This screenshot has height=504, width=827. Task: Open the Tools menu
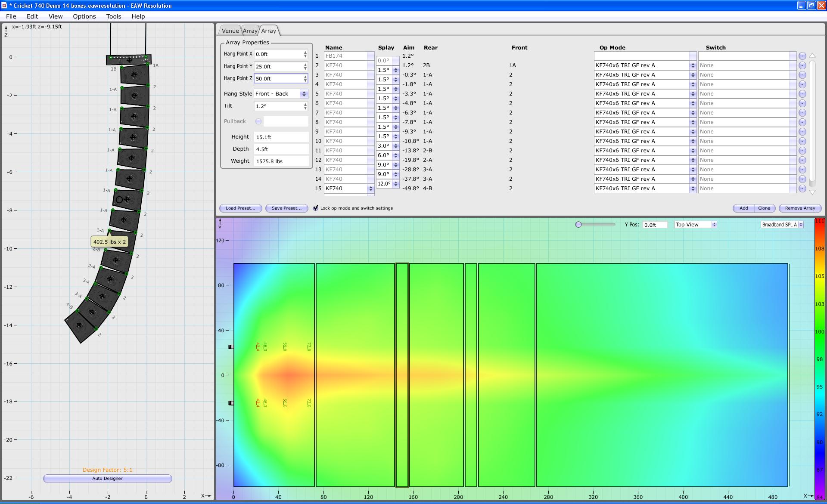pyautogui.click(x=114, y=16)
